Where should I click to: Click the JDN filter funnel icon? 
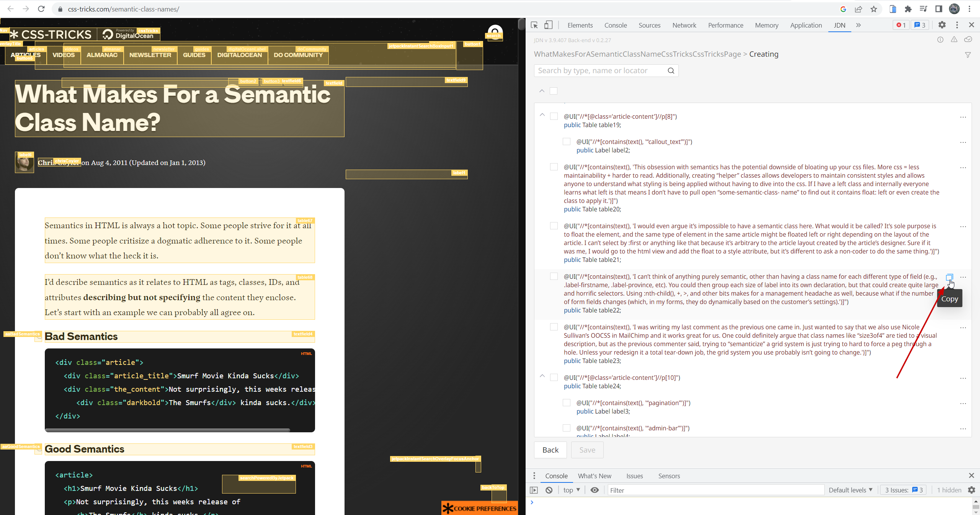point(968,55)
